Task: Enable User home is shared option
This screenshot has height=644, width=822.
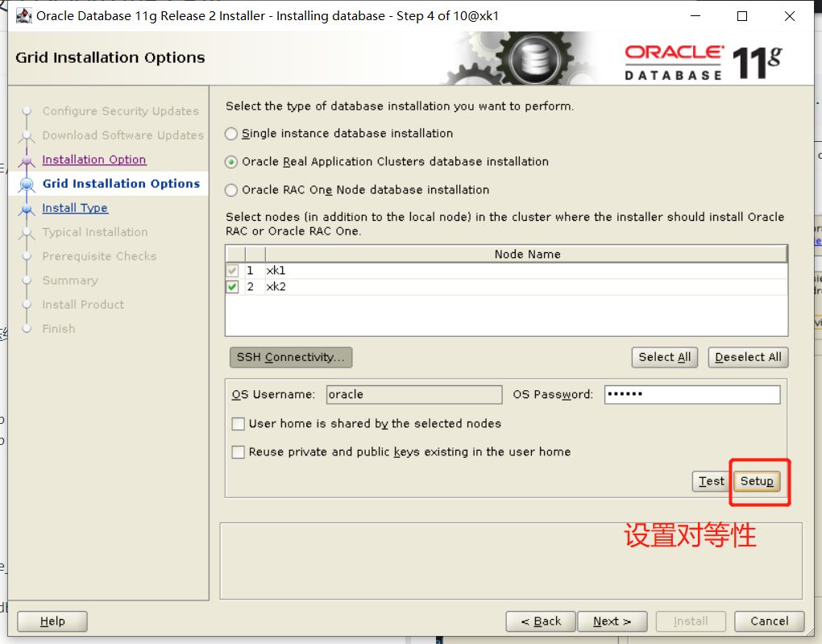Action: click(238, 424)
